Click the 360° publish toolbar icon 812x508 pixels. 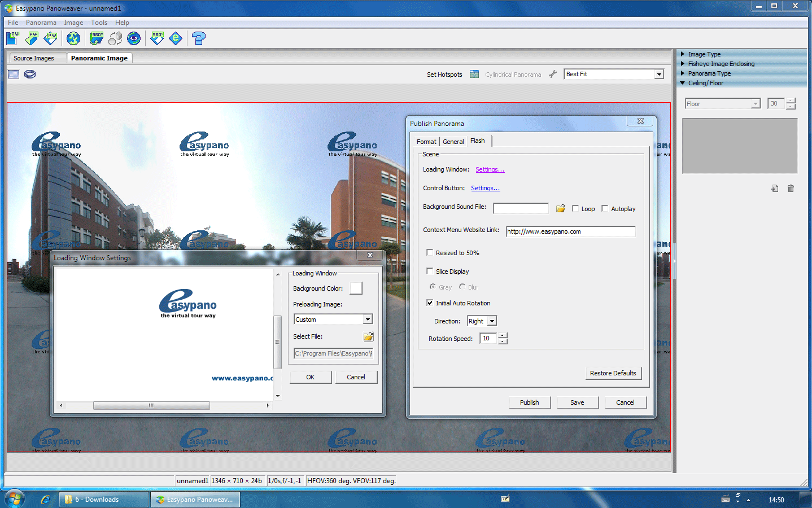pyautogui.click(x=158, y=38)
